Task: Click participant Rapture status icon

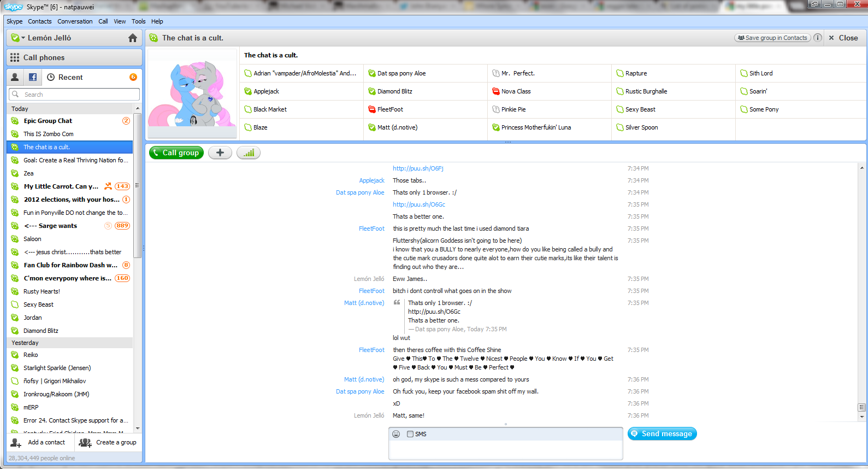Action: pos(620,73)
